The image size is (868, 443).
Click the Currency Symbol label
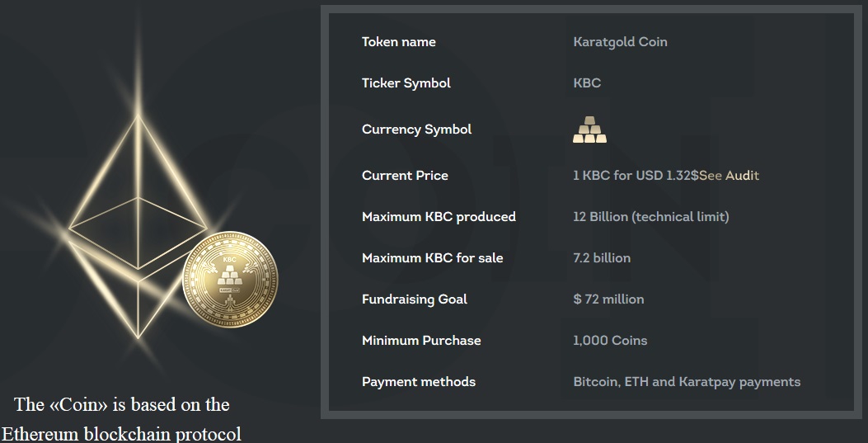pyautogui.click(x=416, y=130)
